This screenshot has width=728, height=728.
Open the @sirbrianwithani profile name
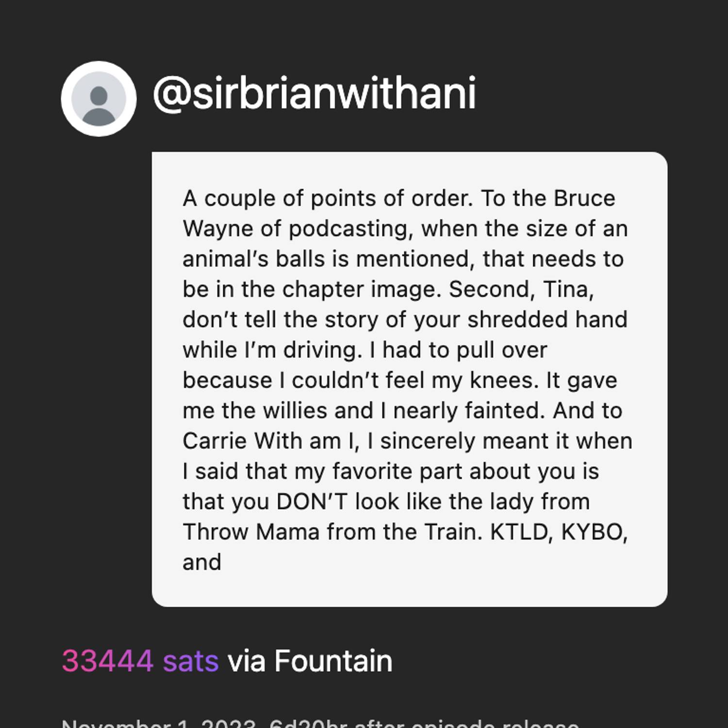tap(314, 93)
